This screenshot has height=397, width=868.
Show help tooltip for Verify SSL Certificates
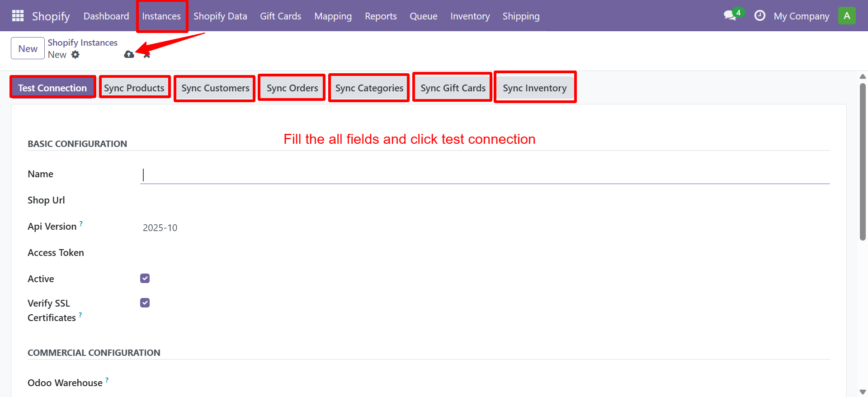(80, 315)
